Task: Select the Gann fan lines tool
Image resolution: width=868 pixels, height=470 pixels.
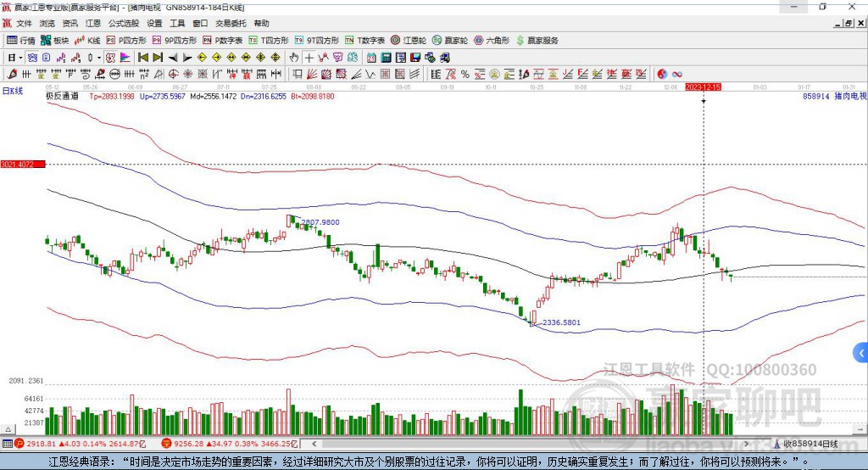Action: pyautogui.click(x=312, y=75)
